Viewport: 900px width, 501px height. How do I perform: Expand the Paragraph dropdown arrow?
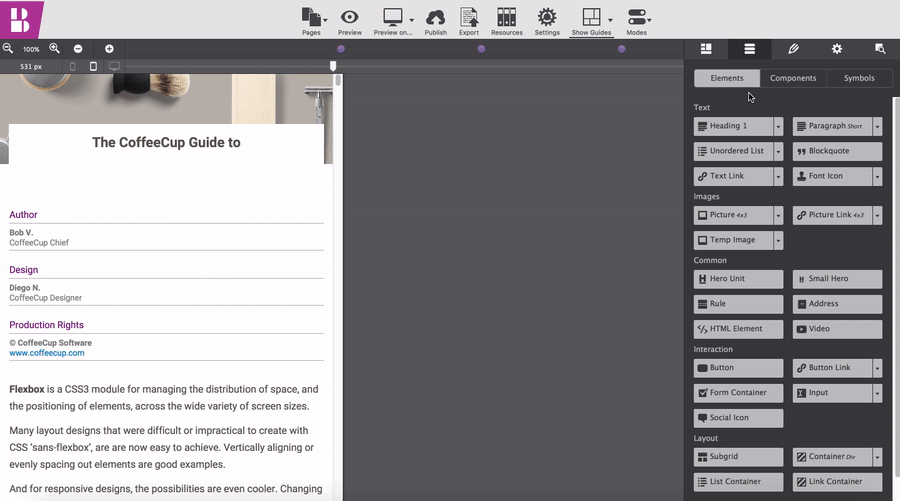coord(877,126)
